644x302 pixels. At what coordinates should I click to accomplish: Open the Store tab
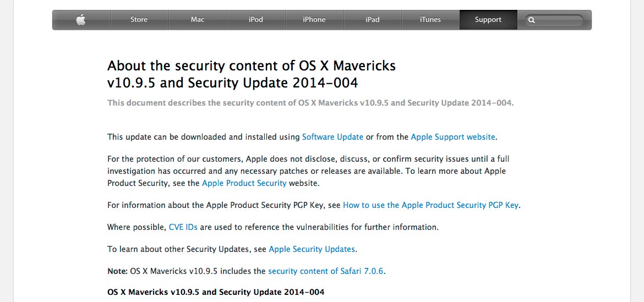point(139,20)
